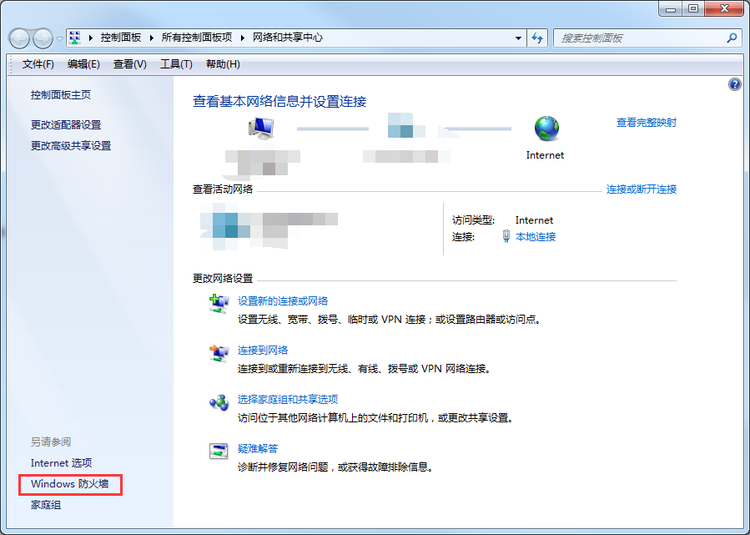Click the blue help question mark icon
Image resolution: width=750 pixels, height=535 pixels.
pos(734,85)
